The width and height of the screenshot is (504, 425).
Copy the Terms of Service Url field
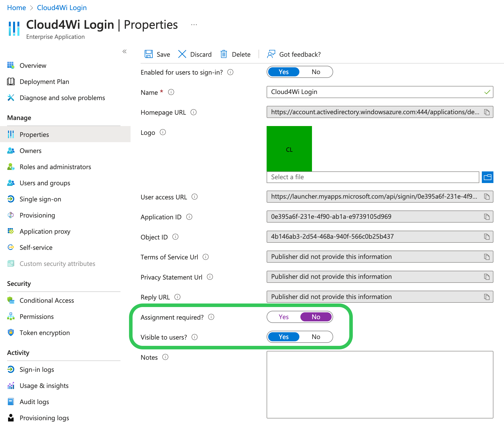point(487,257)
